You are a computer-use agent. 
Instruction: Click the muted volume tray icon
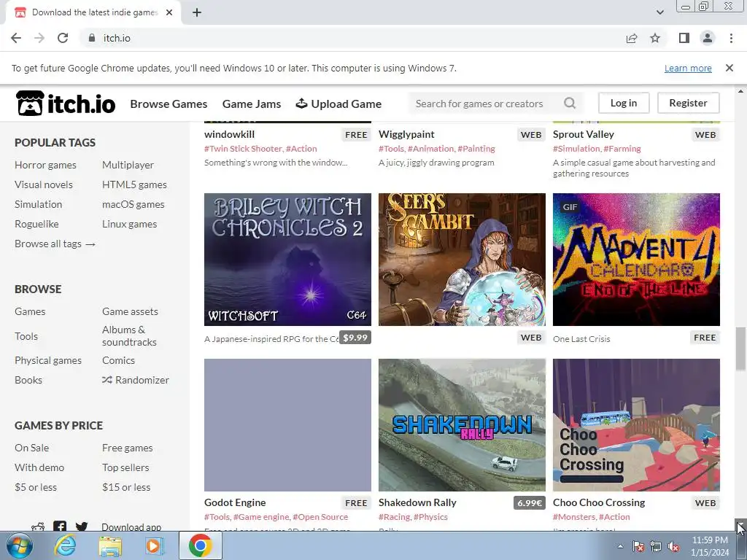[x=673, y=546]
